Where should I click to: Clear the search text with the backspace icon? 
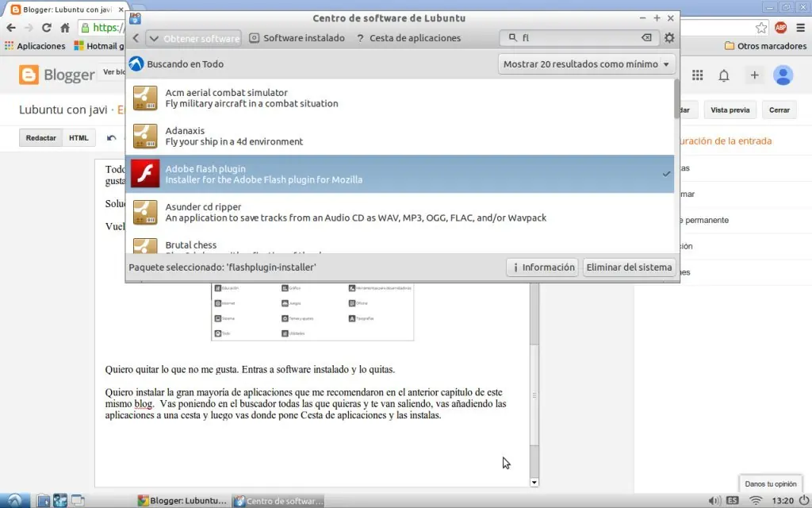tap(646, 38)
